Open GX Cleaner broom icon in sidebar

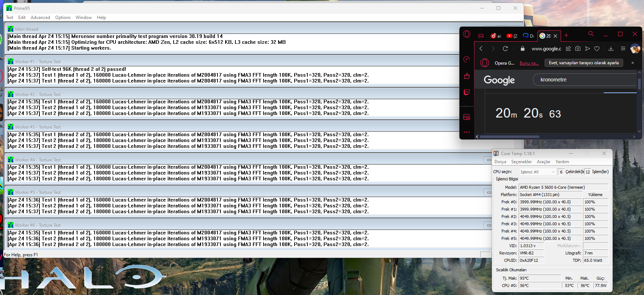[467, 76]
